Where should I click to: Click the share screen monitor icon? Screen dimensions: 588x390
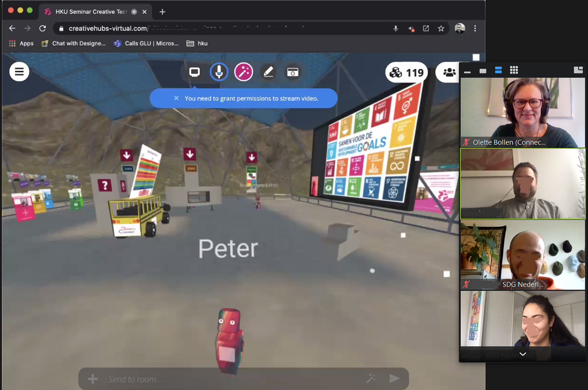195,72
